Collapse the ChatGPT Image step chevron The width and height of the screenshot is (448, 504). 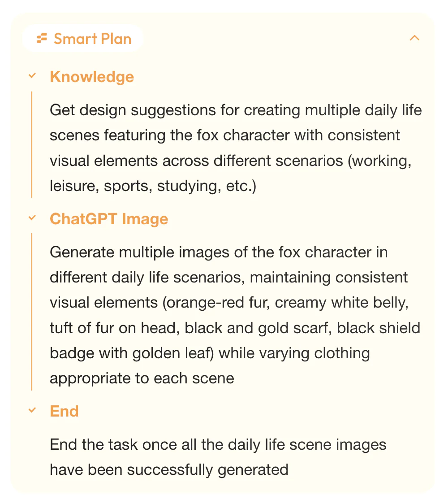(32, 218)
